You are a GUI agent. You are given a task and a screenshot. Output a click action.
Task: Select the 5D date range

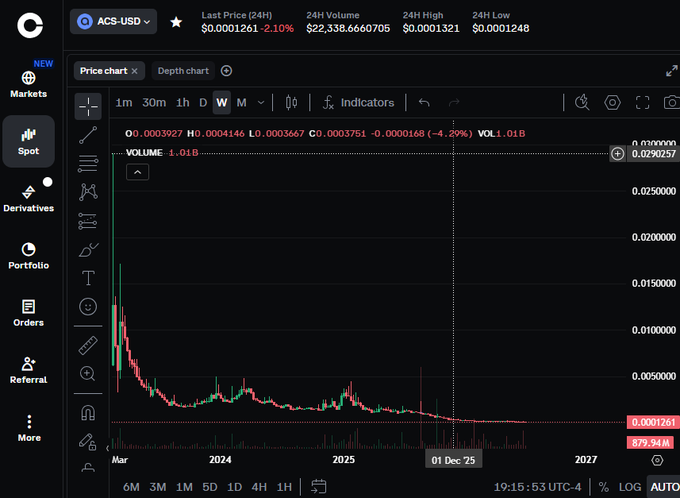pos(210,487)
